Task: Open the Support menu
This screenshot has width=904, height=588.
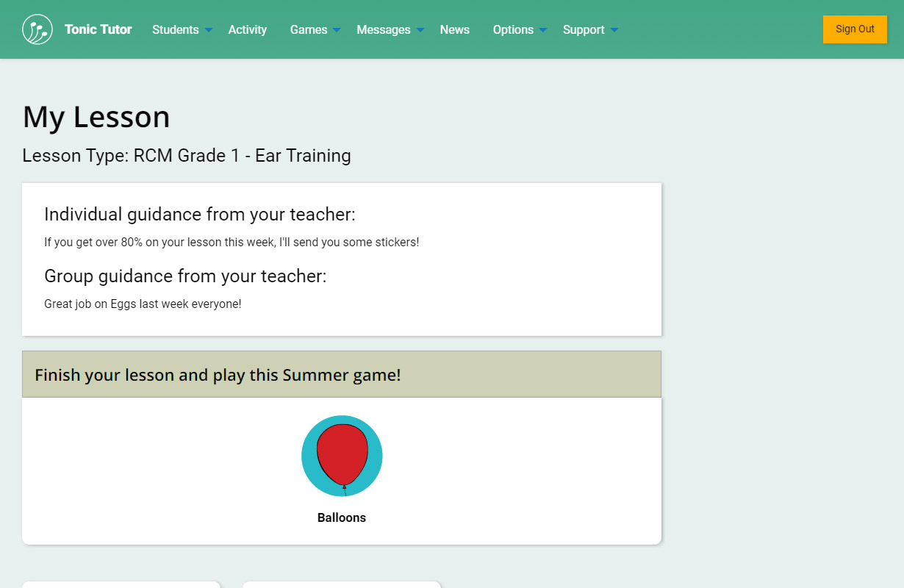Action: pos(584,29)
